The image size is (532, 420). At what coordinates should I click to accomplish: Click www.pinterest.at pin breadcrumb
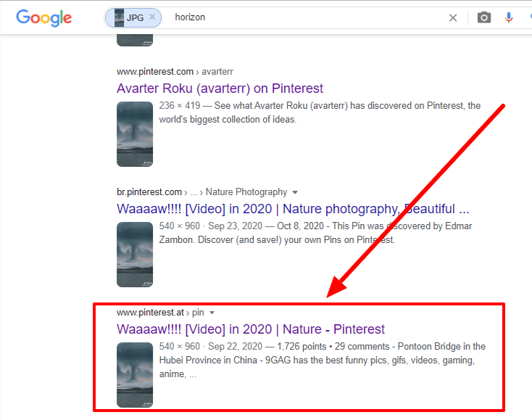(160, 313)
